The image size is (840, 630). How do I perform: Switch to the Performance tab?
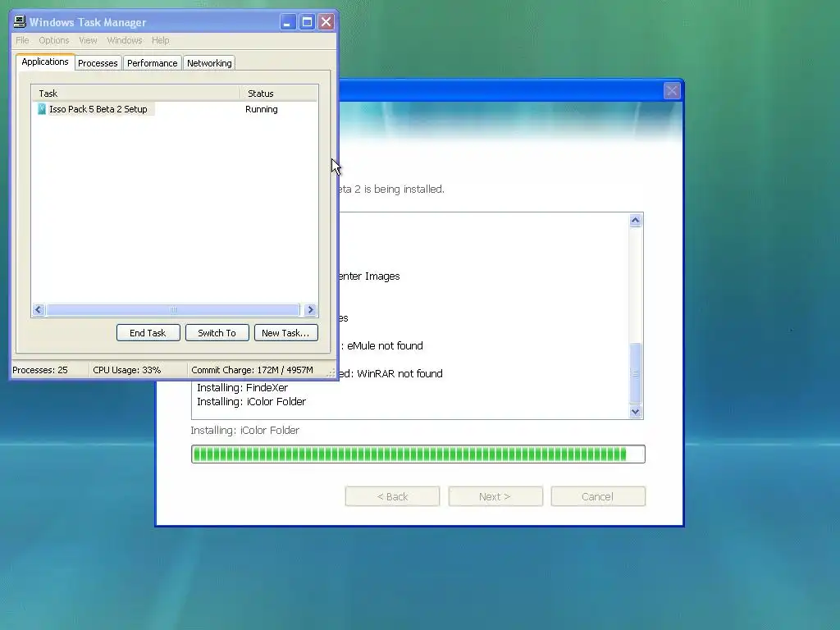coord(152,63)
